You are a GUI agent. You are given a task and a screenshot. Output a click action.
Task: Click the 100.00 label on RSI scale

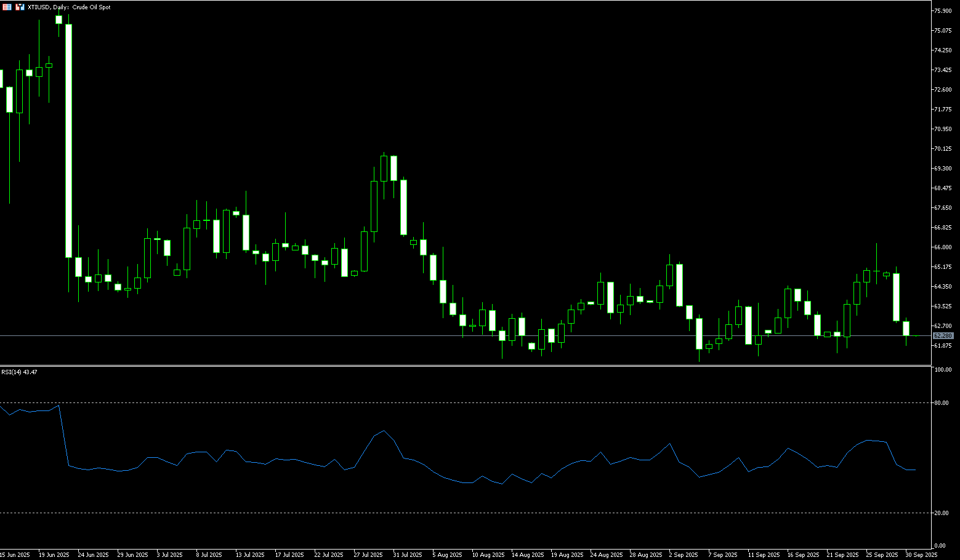click(943, 370)
